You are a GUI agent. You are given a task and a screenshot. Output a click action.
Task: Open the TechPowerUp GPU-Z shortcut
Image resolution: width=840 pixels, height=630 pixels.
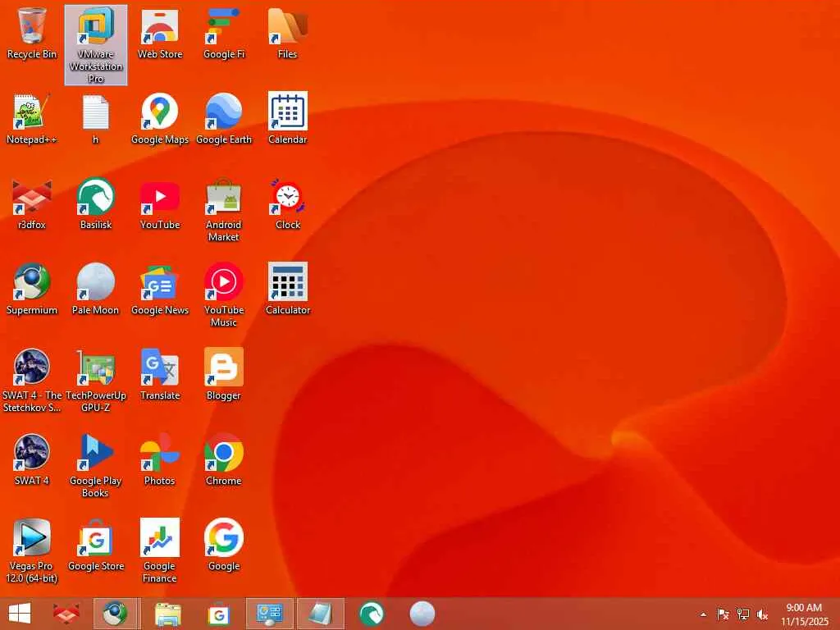(x=96, y=381)
